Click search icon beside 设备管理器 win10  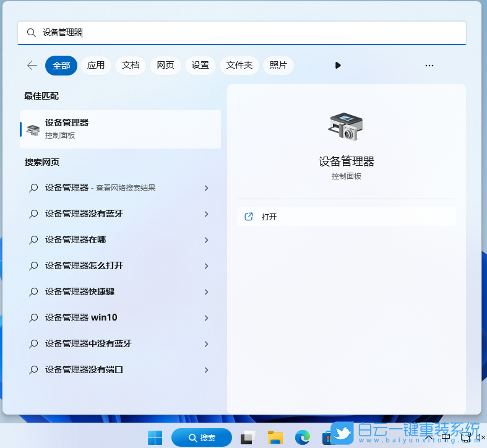pos(33,318)
